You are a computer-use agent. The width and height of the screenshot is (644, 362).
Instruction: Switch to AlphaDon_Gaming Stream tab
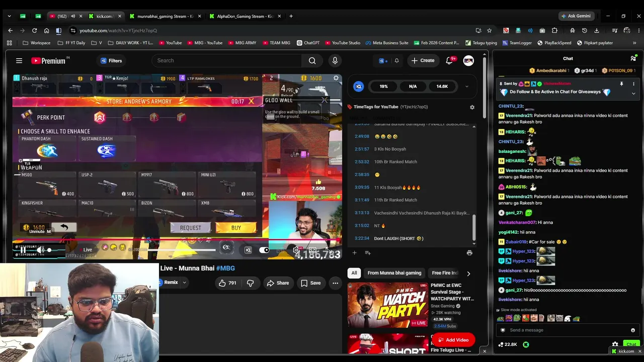245,16
